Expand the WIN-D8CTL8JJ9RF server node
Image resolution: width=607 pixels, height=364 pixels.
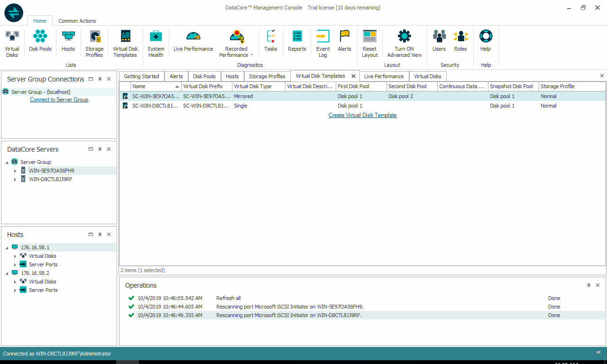[x=15, y=180]
